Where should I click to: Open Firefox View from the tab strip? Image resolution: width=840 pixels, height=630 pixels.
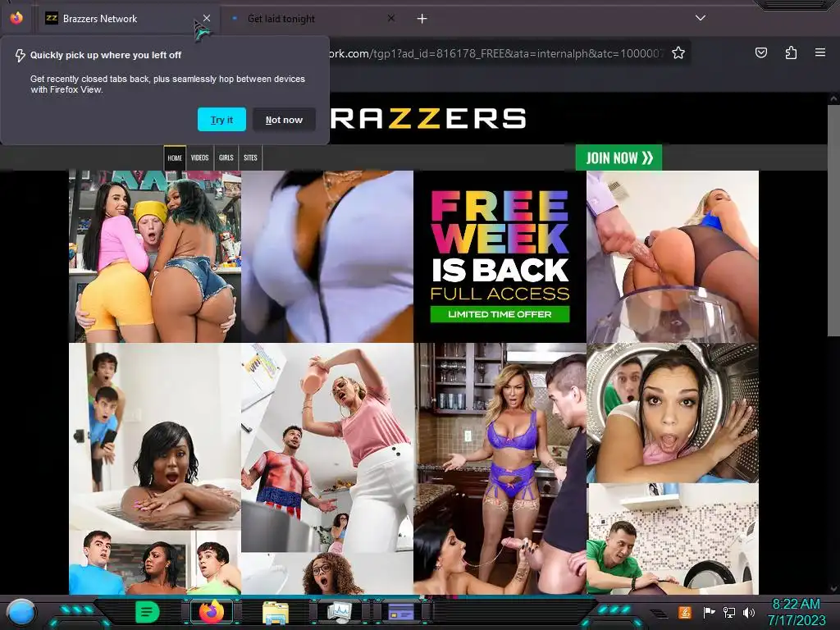click(x=16, y=18)
